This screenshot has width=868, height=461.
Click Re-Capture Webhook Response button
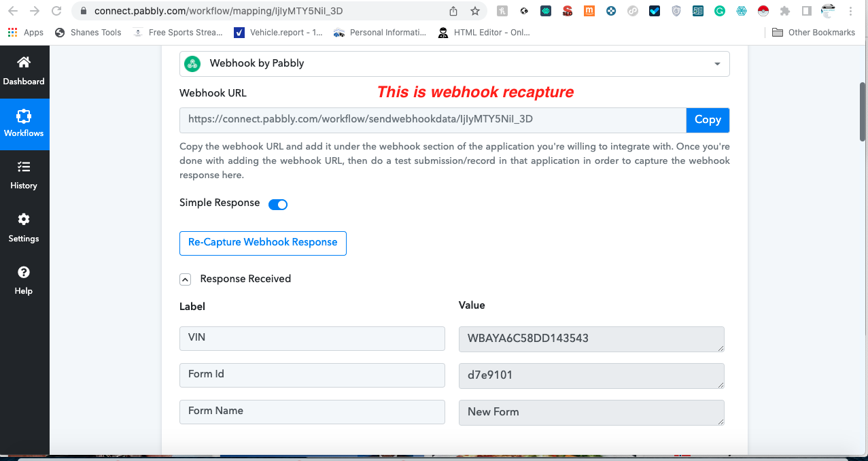pos(263,243)
